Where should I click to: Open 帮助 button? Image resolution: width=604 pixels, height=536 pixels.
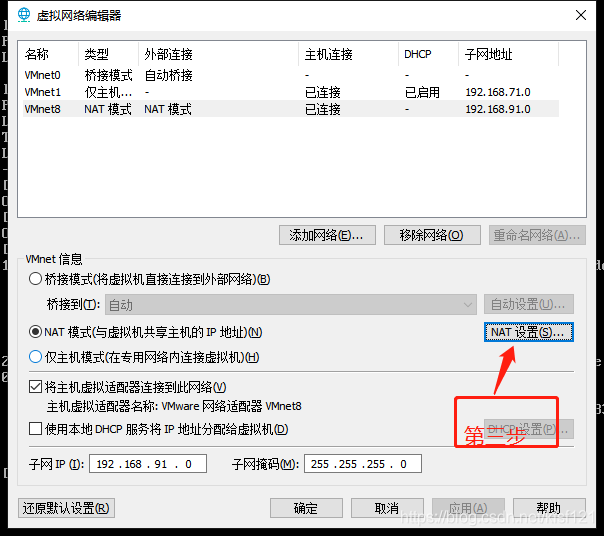coord(549,508)
